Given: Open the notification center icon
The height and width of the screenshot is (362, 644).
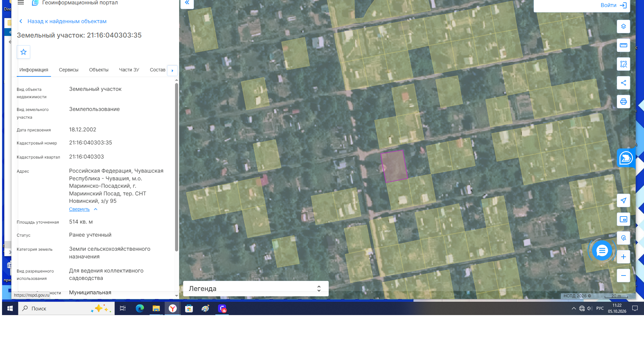Looking at the screenshot, I should point(635,308).
